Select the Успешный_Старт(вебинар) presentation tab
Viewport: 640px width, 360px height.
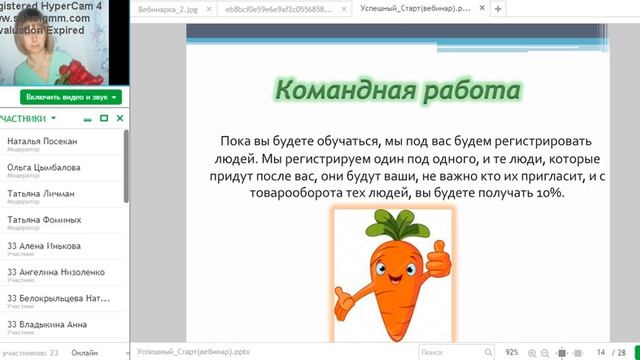pyautogui.click(x=416, y=8)
